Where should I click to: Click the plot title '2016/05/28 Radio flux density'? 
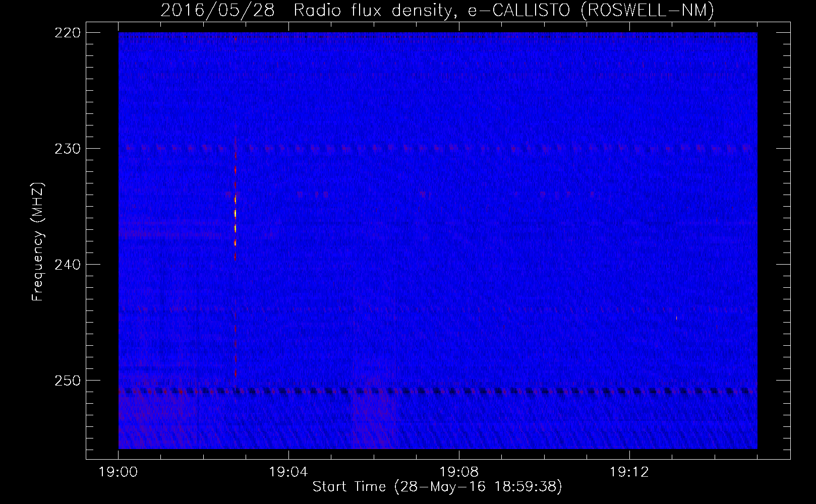coord(307,10)
